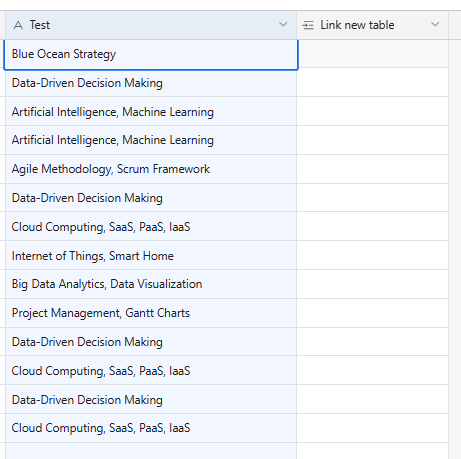Click the Big Data Analytics, Data Visualization cell
Image resolution: width=461 pixels, height=459 pixels.
151,284
